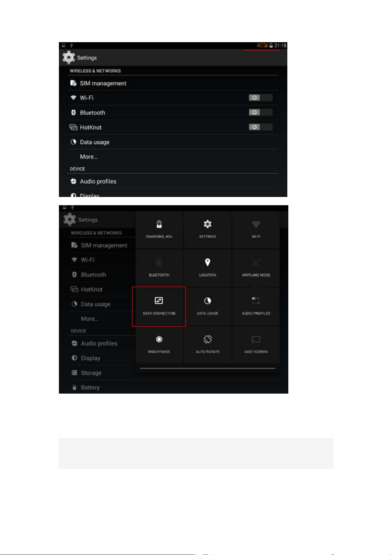Screen dimensions: 392x555
Task: Open the Cast Screen tile
Action: click(256, 345)
